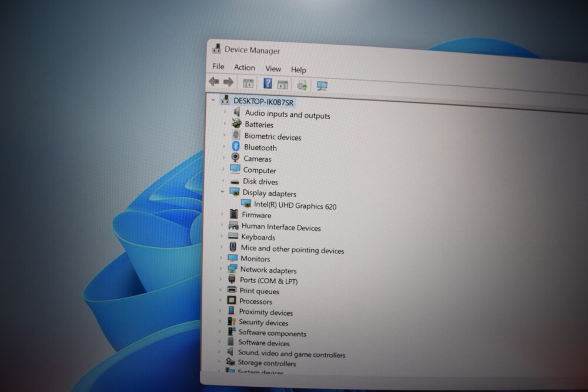Screen dimensions: 588x392
Task: Expand the Keyboards category arrow
Action: tap(221, 236)
